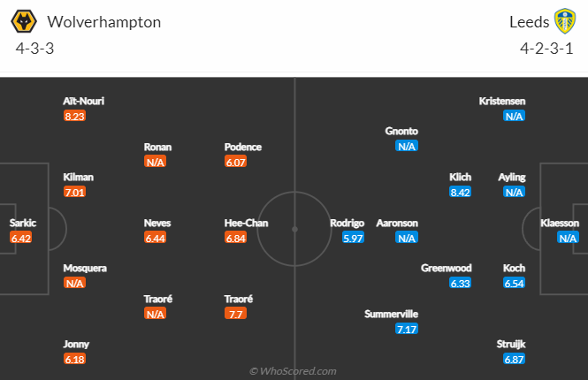
Task: Click the Wolverhampton club crest icon
Action: pyautogui.click(x=27, y=21)
